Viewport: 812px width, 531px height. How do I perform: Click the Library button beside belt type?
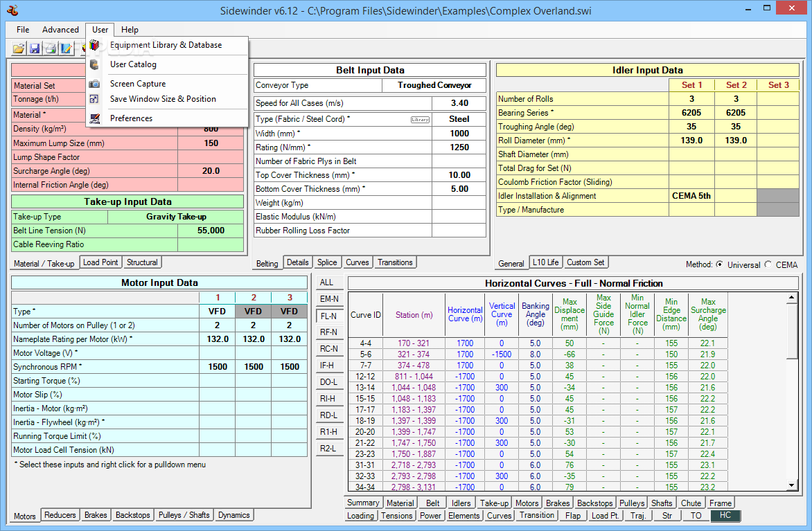pos(420,119)
